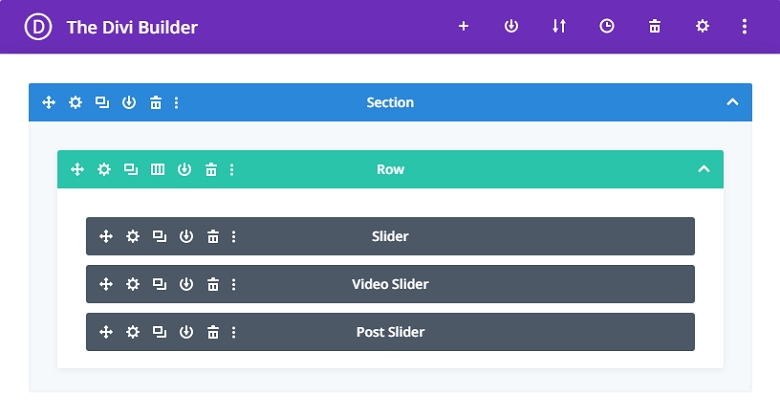Open Section settings gear icon
The image size is (780, 410).
(75, 102)
